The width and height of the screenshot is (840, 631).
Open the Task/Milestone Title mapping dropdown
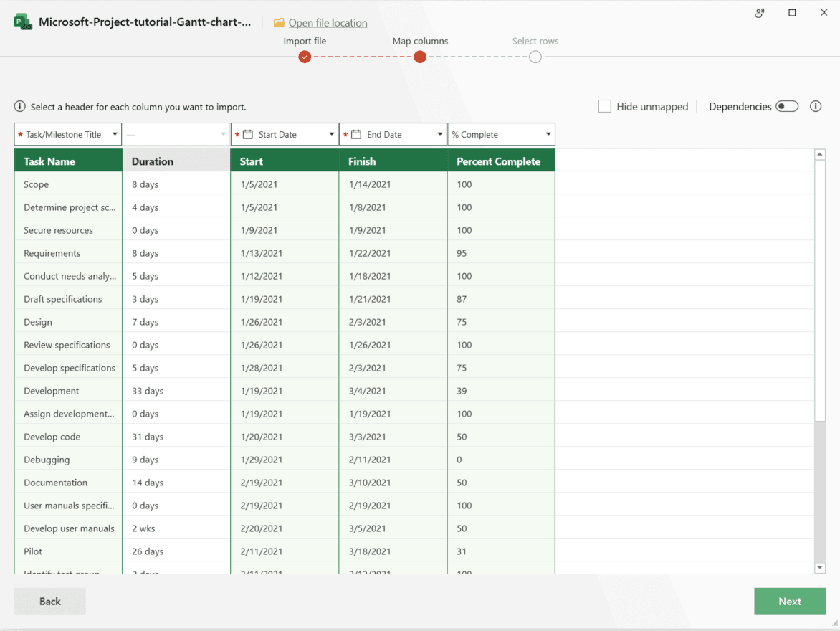pyautogui.click(x=115, y=134)
